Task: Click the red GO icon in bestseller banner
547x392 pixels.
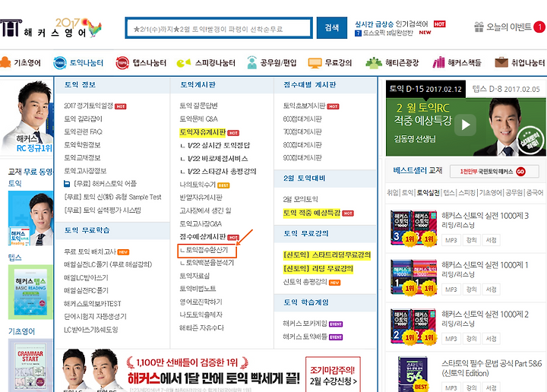Action: [521, 172]
